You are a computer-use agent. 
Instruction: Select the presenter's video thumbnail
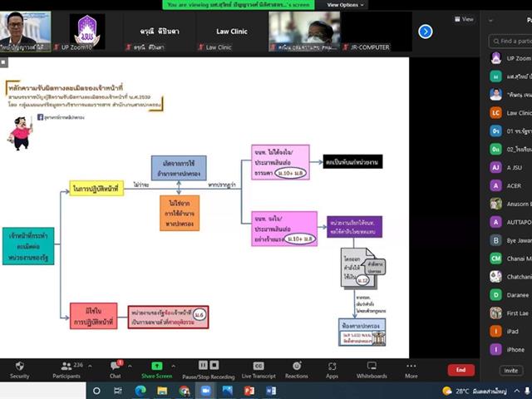coord(26,32)
